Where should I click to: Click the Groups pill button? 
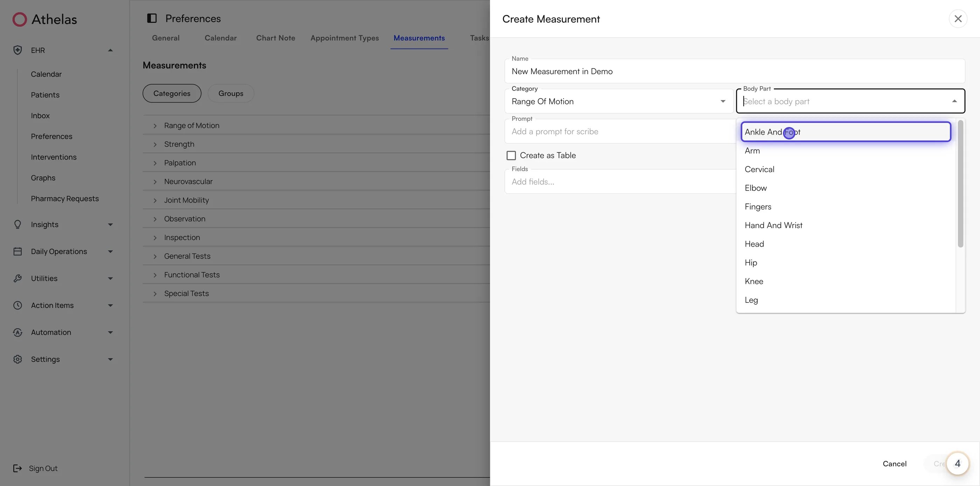(x=231, y=93)
